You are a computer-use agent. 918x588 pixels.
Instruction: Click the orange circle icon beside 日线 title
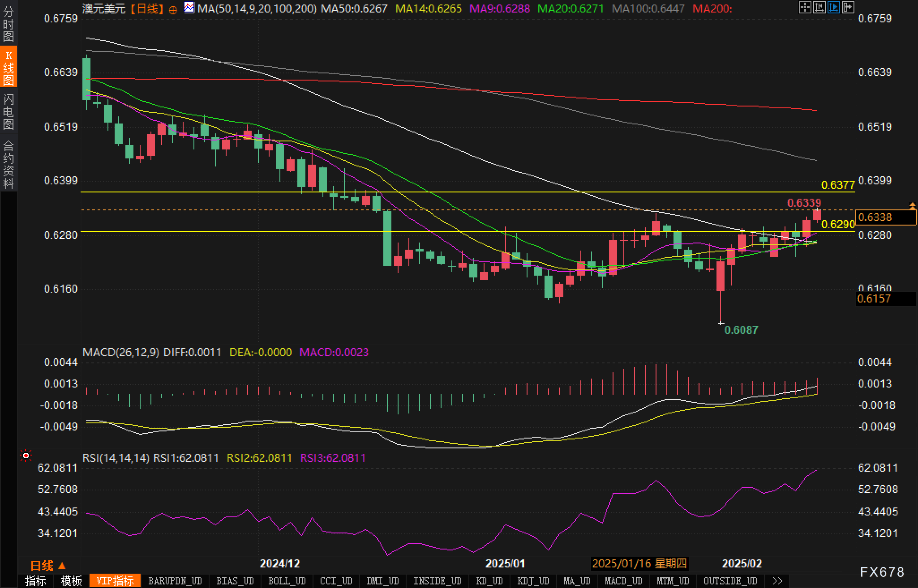point(173,10)
